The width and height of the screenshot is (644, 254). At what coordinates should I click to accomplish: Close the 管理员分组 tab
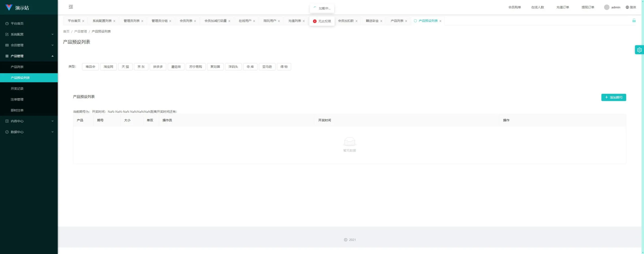click(x=170, y=21)
